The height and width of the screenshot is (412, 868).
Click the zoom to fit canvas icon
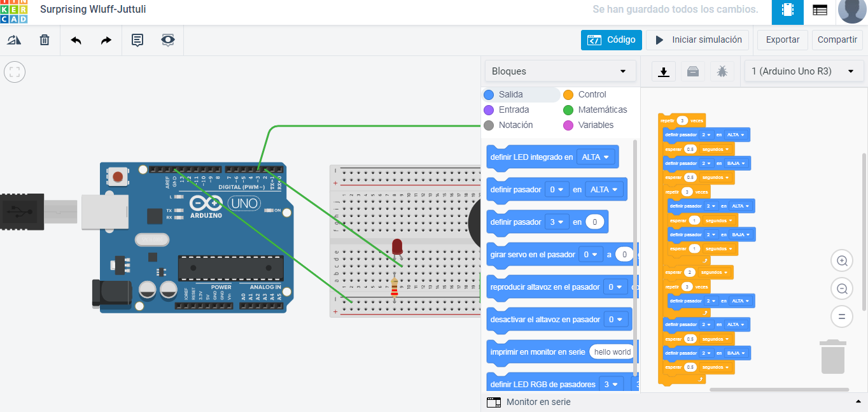pyautogui.click(x=15, y=71)
